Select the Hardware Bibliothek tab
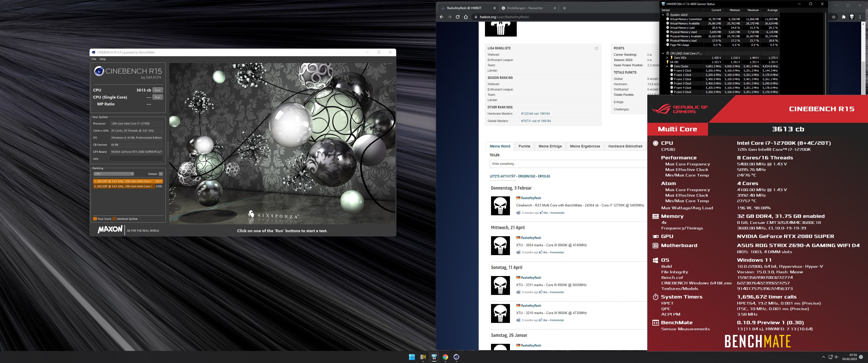This screenshot has width=868, height=363. [625, 146]
